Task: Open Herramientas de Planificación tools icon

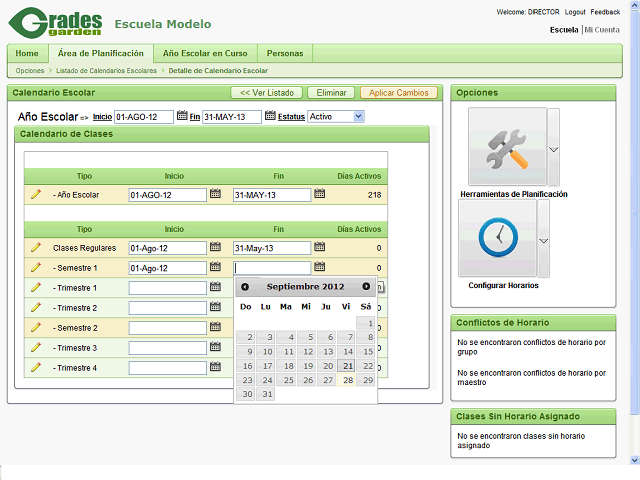Action: [507, 147]
